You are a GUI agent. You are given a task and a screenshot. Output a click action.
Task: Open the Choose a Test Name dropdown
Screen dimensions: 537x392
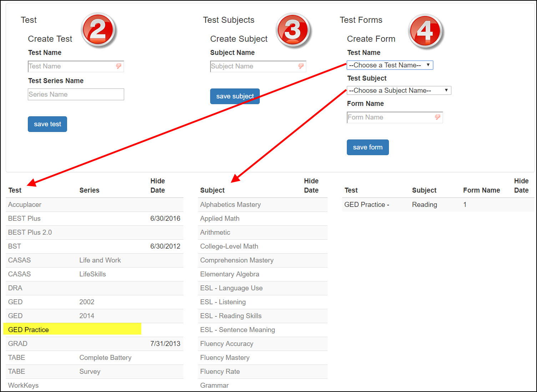[390, 65]
